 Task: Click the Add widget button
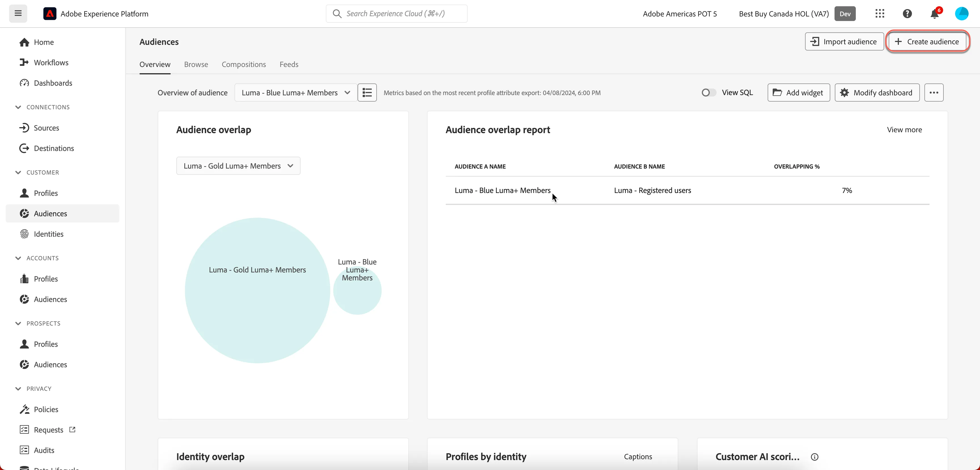[799, 93]
